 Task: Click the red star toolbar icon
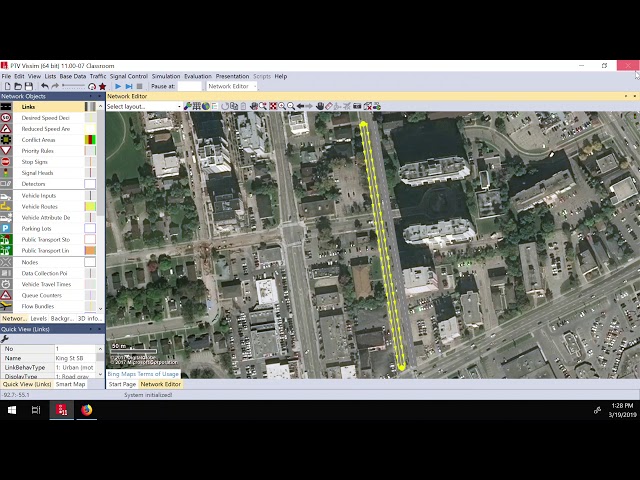(x=102, y=86)
